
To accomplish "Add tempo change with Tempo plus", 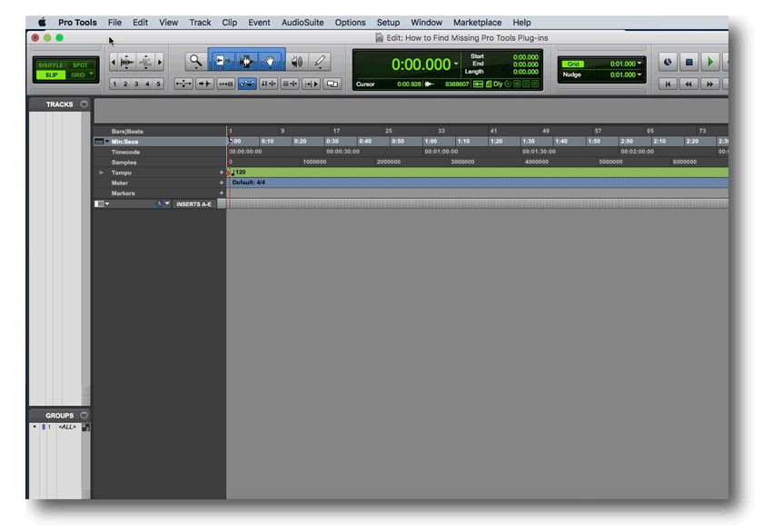I will coord(222,172).
